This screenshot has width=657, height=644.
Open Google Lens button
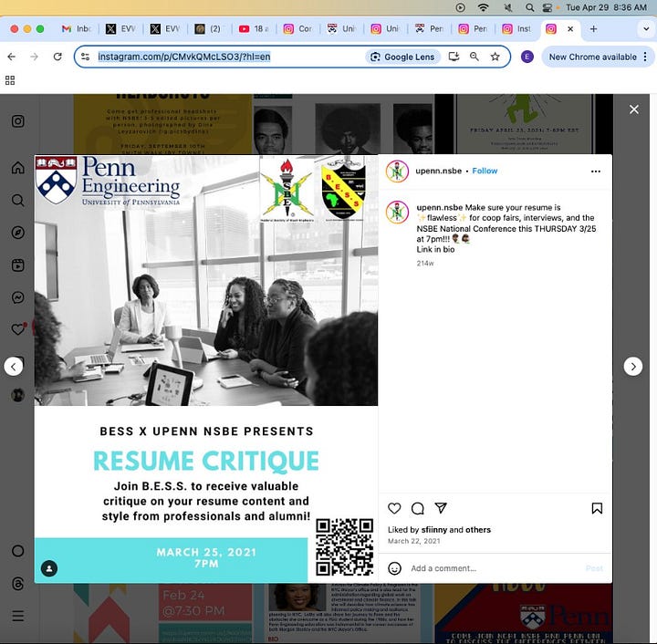403,57
